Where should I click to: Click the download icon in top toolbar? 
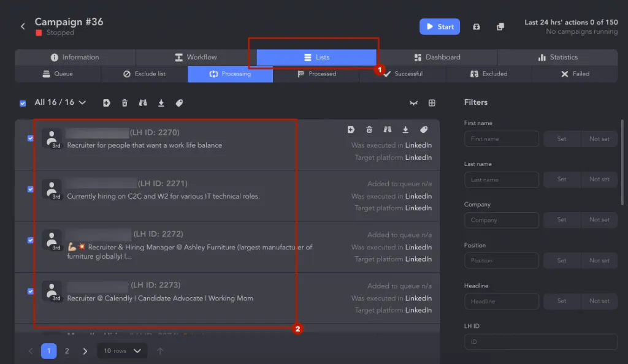pos(161,103)
